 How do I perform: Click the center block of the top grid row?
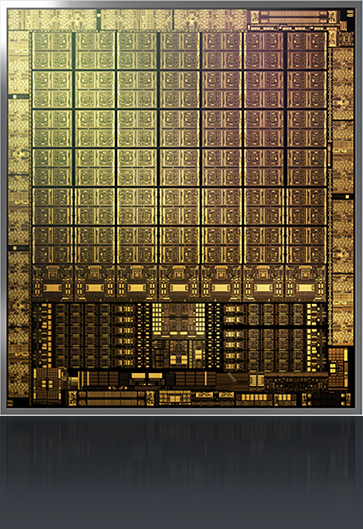179,51
